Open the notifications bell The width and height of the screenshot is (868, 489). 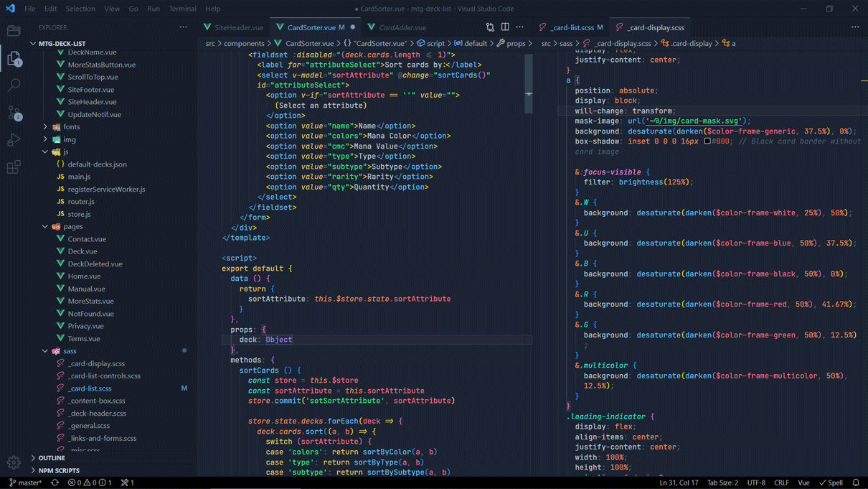(x=856, y=483)
